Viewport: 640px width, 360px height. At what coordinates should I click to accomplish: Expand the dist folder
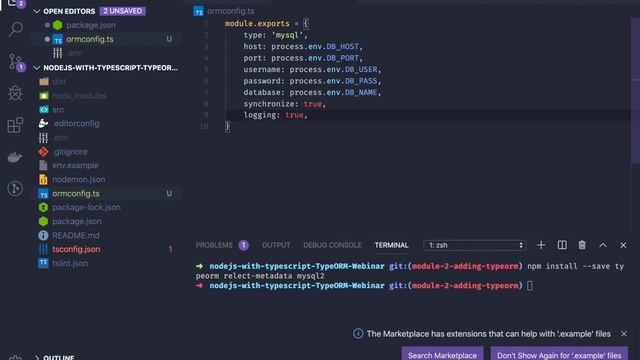point(59,81)
